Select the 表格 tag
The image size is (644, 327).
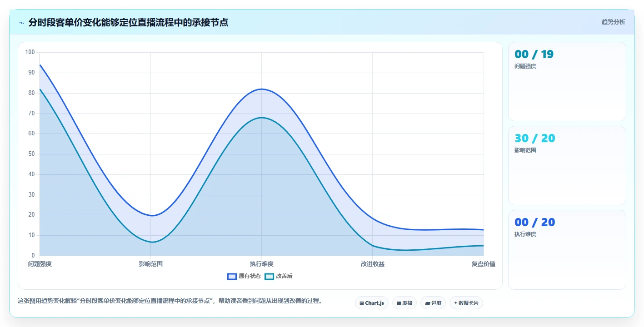(404, 303)
